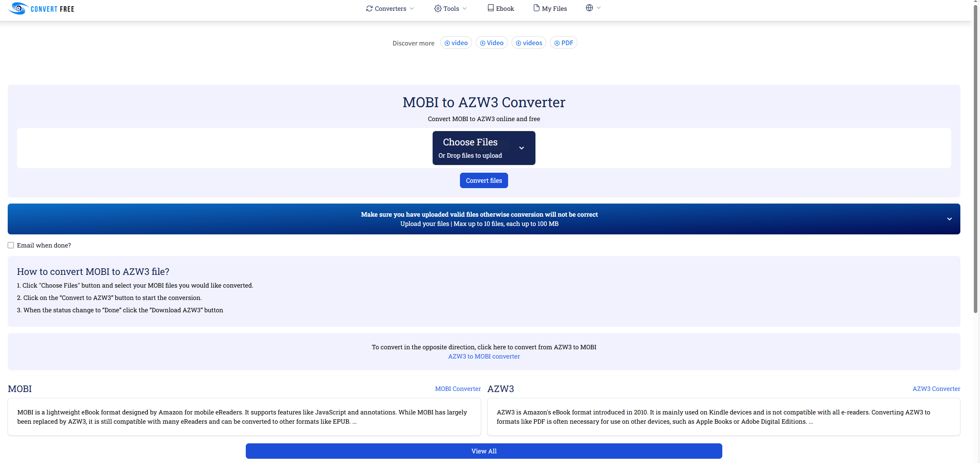Image resolution: width=980 pixels, height=463 pixels.
Task: Open the MOBI Converter link
Action: point(458,389)
